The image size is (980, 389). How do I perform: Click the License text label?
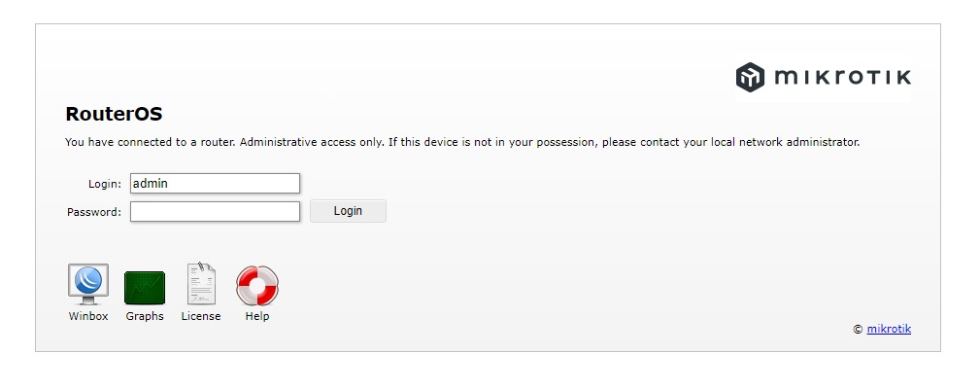coord(201,316)
